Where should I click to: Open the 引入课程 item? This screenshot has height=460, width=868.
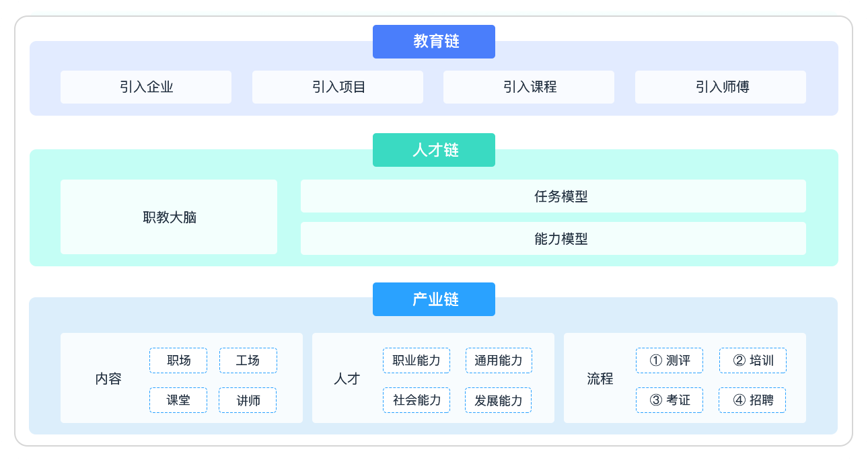[x=529, y=87]
